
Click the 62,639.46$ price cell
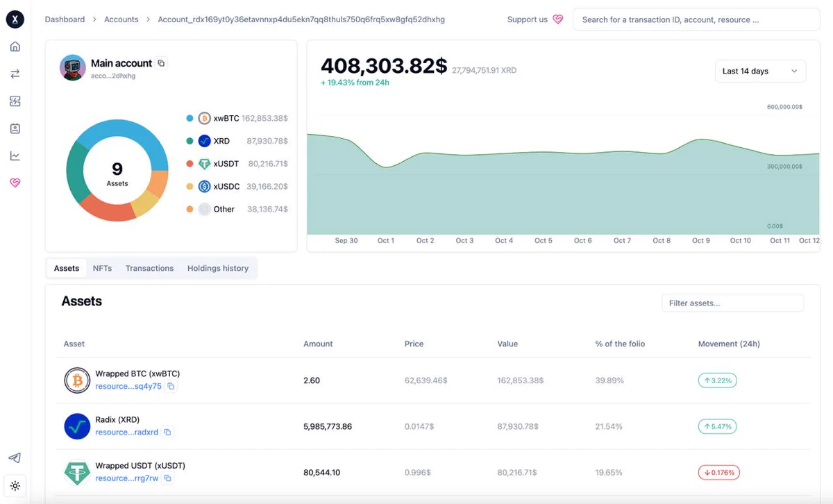pyautogui.click(x=426, y=380)
